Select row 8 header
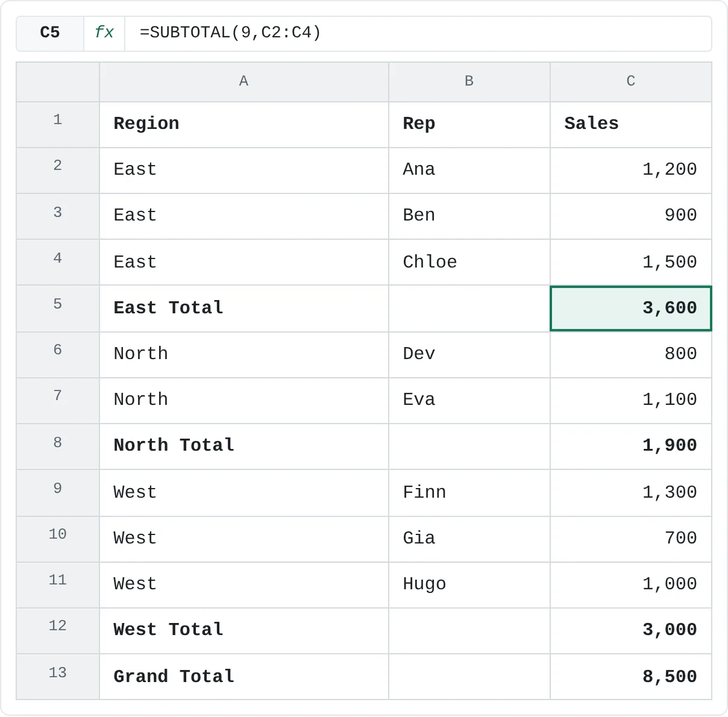Screen dimensions: 728x717 click(58, 446)
